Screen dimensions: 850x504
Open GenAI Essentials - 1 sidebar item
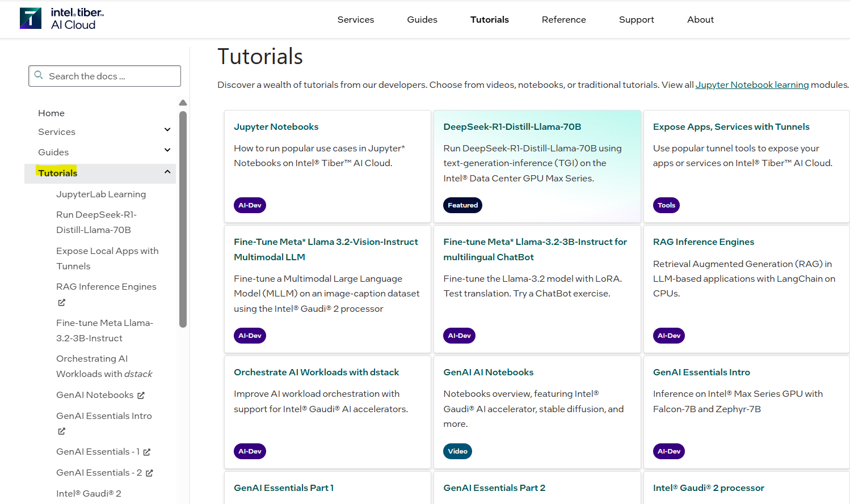(x=98, y=451)
